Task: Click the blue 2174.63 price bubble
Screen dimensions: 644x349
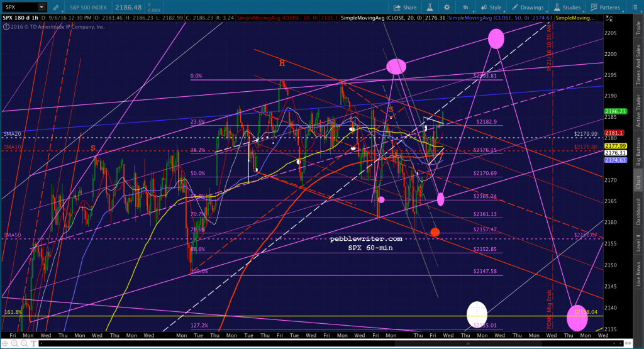Action: pyautogui.click(x=615, y=160)
